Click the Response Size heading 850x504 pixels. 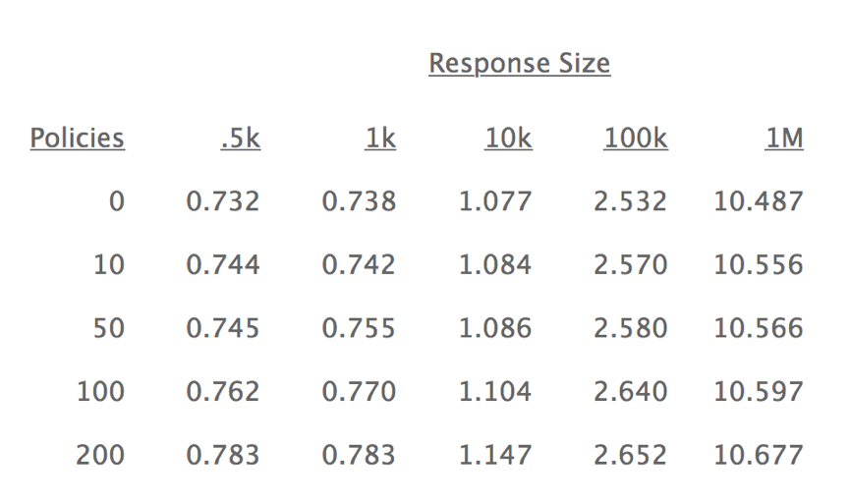coord(519,65)
